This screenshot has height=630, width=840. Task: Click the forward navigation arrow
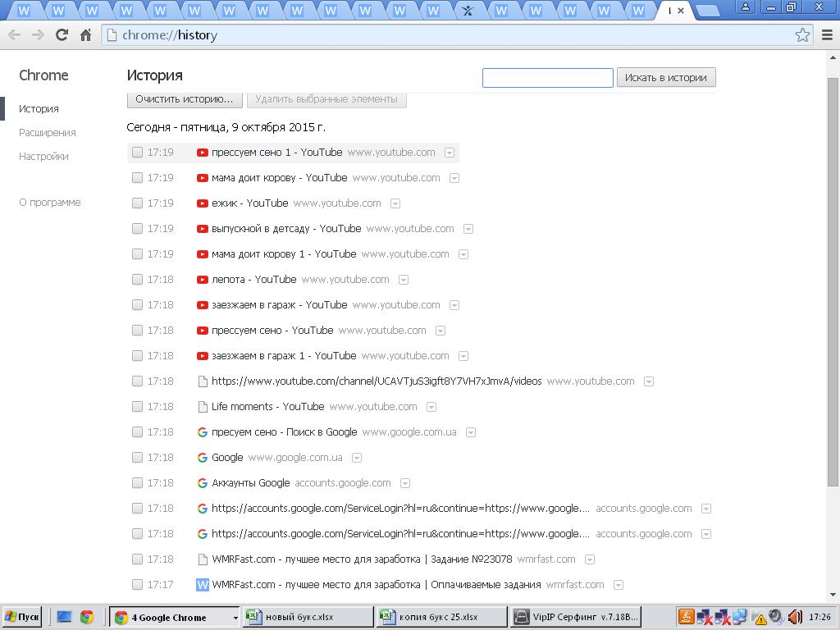click(x=38, y=34)
